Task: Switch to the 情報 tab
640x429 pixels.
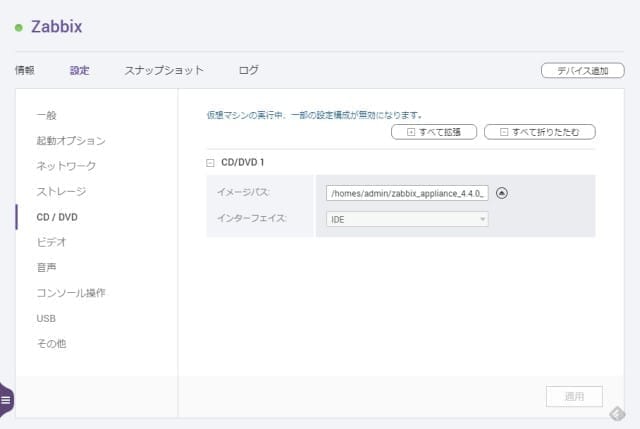Action: [x=25, y=70]
